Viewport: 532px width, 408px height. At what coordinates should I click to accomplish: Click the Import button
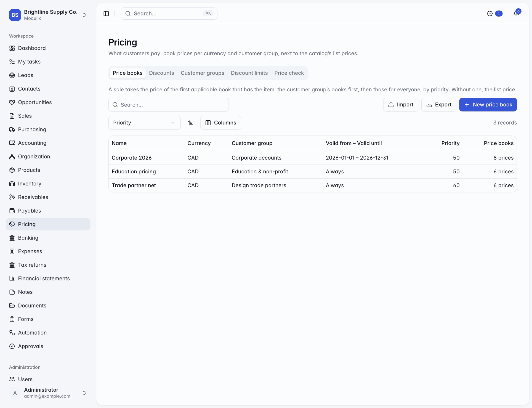click(x=400, y=105)
